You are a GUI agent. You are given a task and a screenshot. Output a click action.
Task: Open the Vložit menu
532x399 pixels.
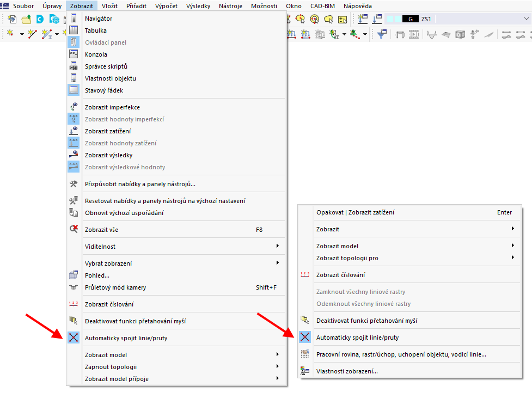[109, 6]
